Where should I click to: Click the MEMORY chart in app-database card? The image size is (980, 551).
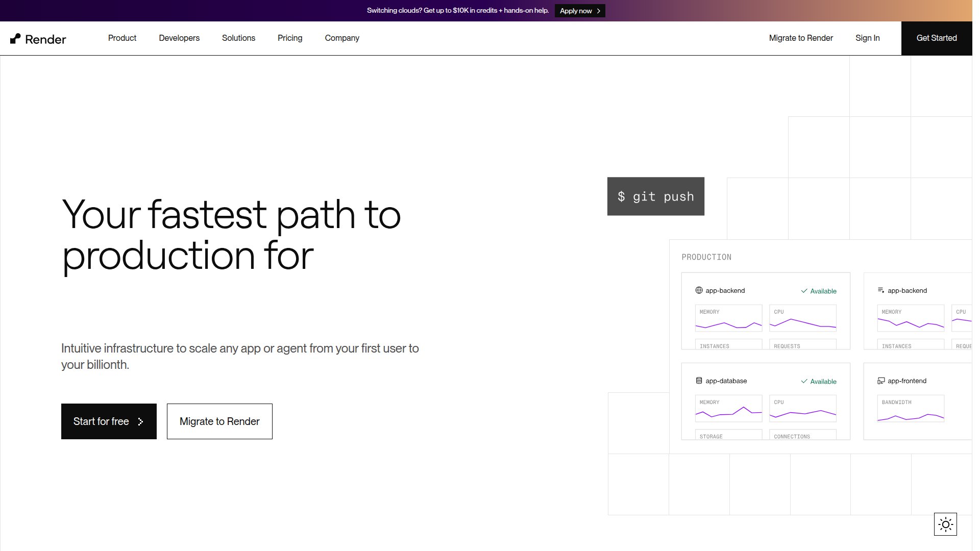coord(728,408)
